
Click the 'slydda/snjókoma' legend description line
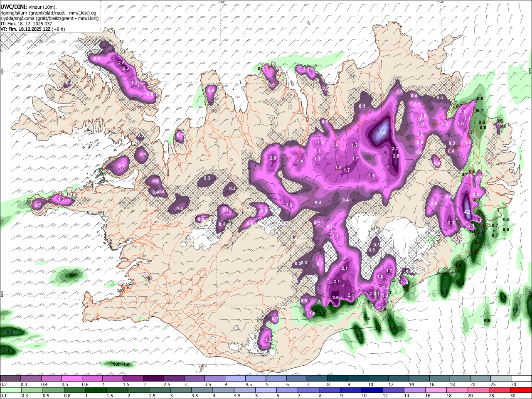click(49, 18)
